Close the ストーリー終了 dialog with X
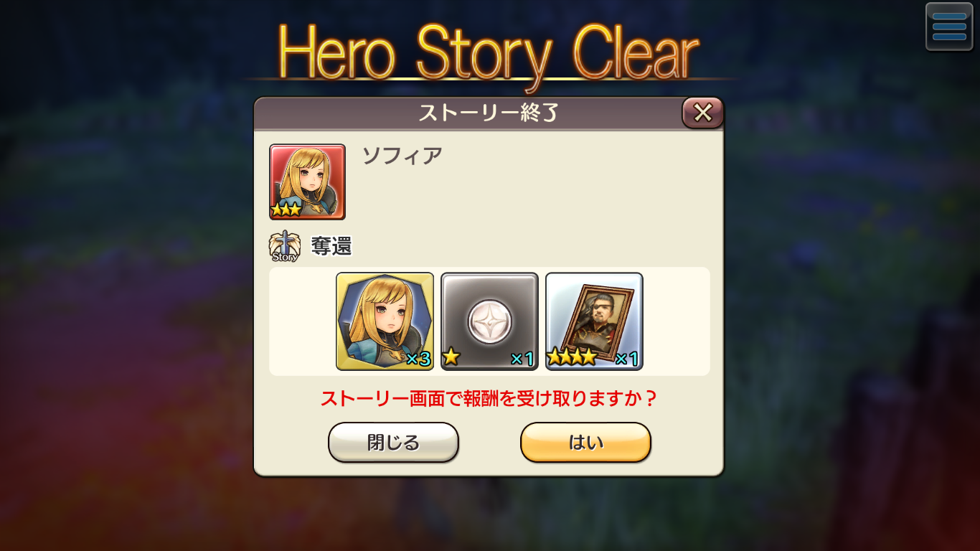This screenshot has height=551, width=980. (x=702, y=113)
